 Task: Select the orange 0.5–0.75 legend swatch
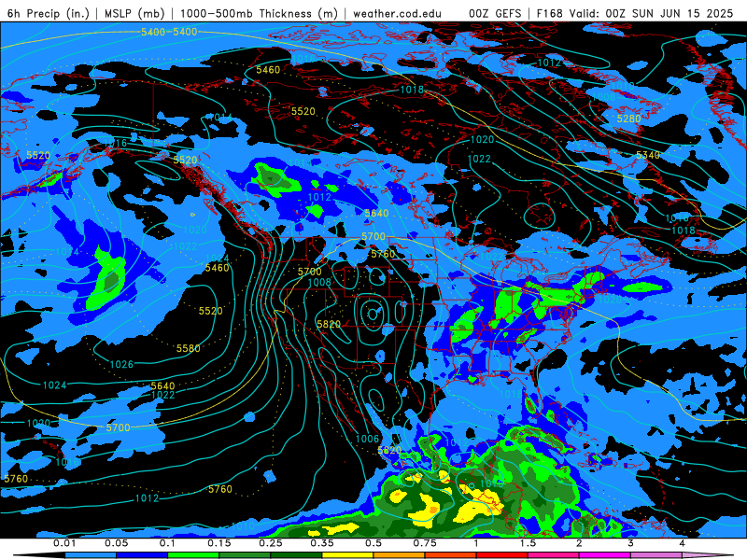click(x=400, y=555)
